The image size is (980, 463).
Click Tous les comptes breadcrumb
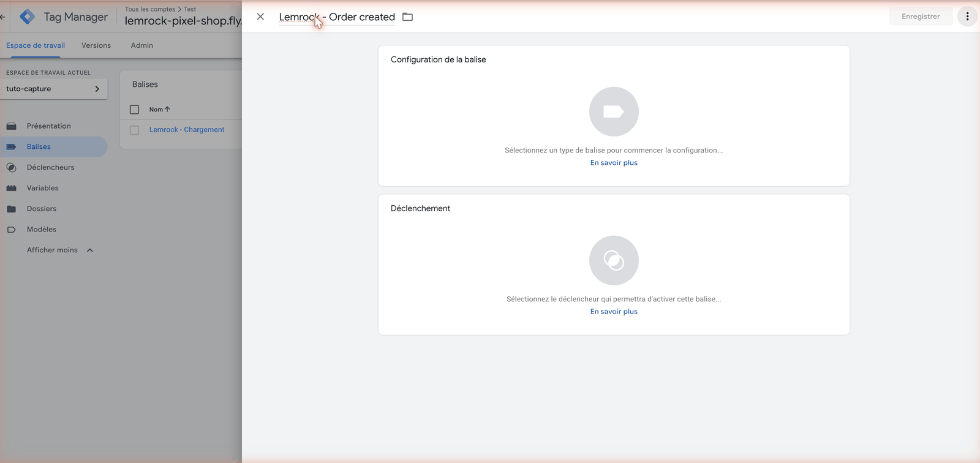point(150,9)
